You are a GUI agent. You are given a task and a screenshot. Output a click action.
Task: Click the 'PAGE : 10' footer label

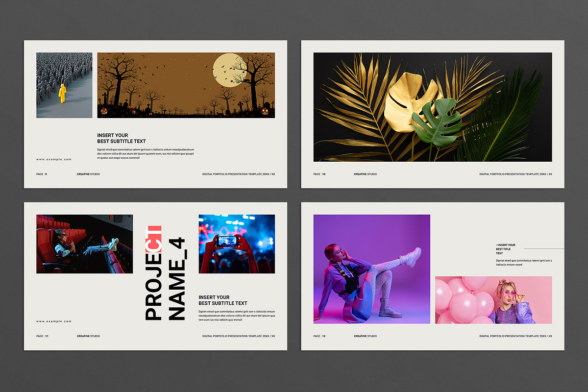tap(319, 174)
